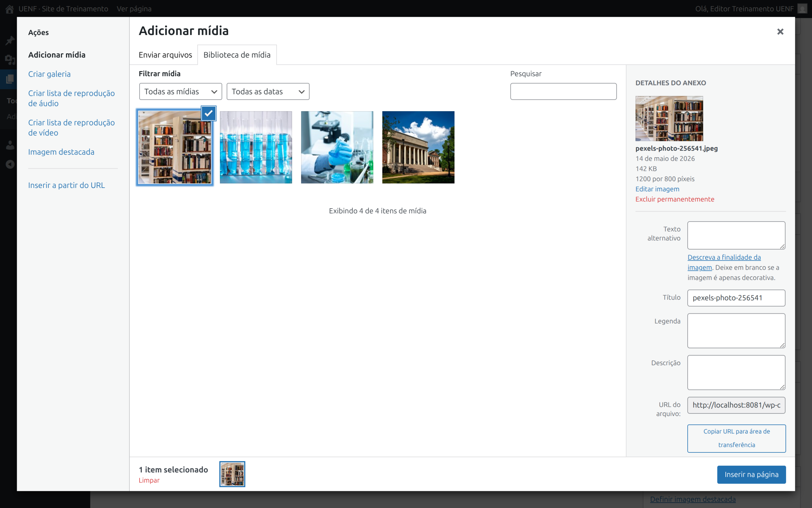
Task: Click the selected item thumbnail in footer
Action: coord(232,474)
